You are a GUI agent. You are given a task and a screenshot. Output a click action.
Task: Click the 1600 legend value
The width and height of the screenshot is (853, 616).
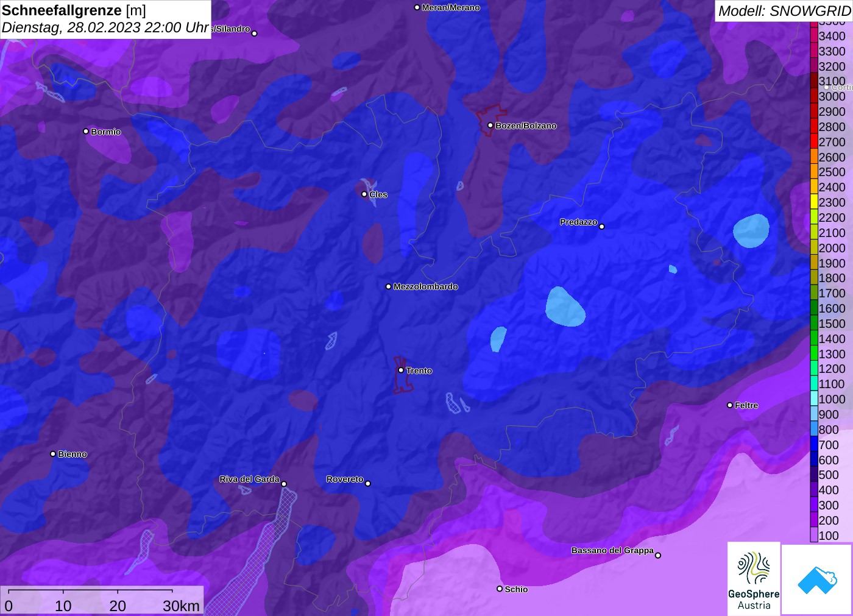pos(832,308)
